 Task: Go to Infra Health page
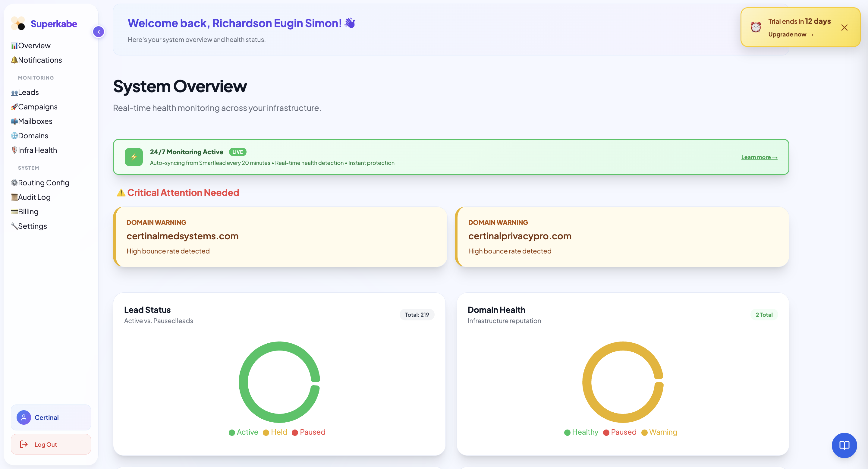pyautogui.click(x=37, y=150)
